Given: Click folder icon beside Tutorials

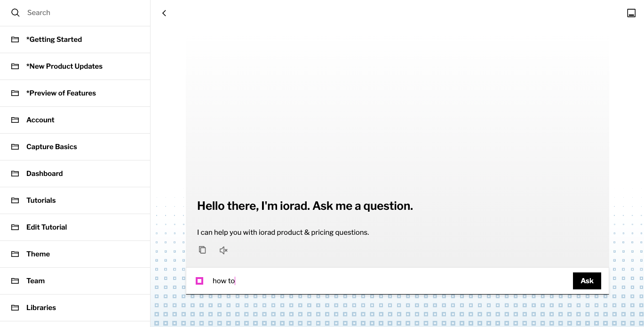Looking at the screenshot, I should 15,200.
